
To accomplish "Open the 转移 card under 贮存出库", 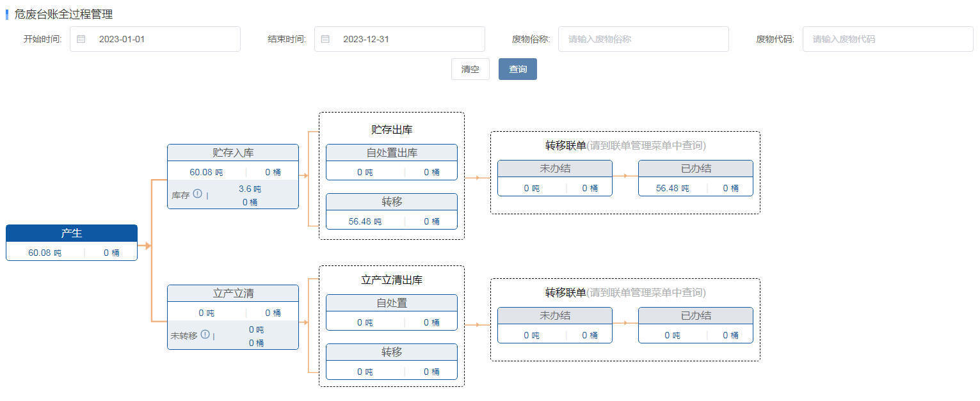I will click(x=392, y=212).
